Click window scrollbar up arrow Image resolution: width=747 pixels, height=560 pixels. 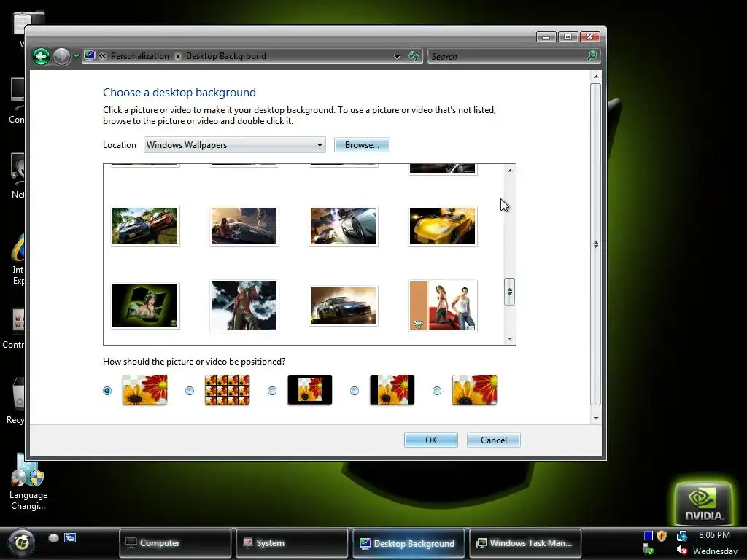pyautogui.click(x=596, y=77)
